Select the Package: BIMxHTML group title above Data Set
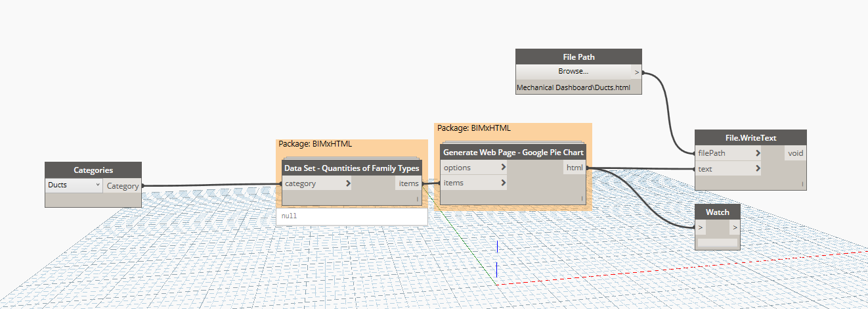This screenshot has height=309, width=868. (x=315, y=144)
